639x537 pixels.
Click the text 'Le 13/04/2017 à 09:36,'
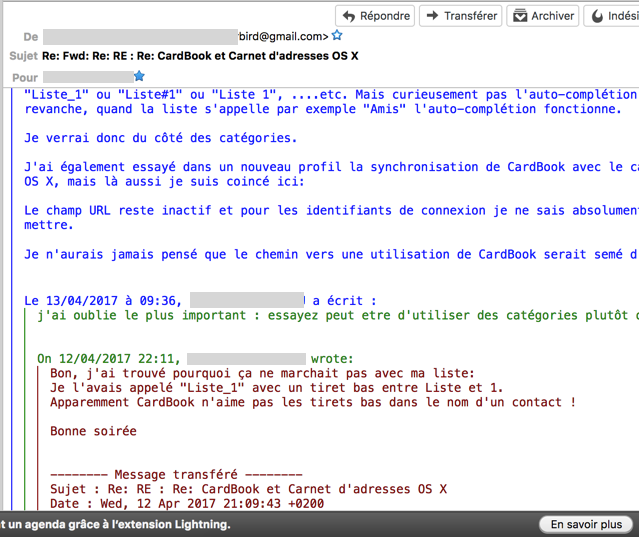pyautogui.click(x=102, y=301)
